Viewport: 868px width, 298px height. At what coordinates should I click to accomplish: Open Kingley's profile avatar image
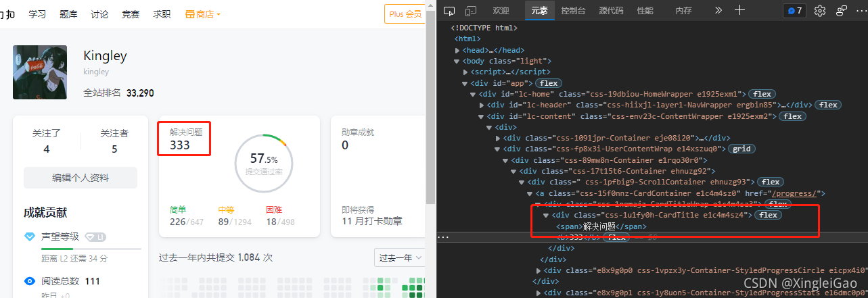40,72
